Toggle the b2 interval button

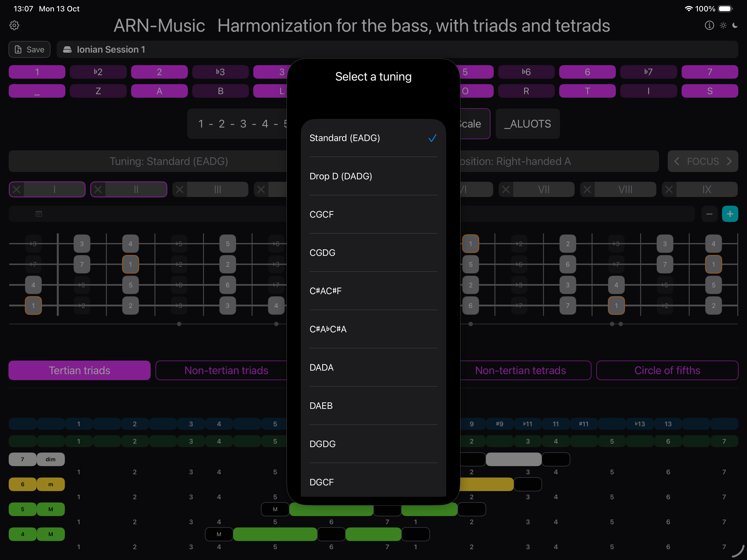pos(98,72)
